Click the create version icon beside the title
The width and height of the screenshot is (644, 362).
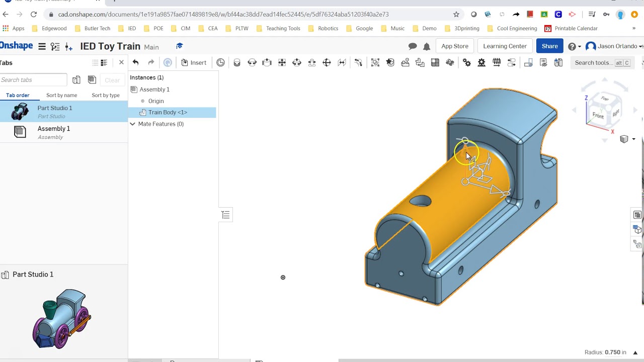click(69, 46)
